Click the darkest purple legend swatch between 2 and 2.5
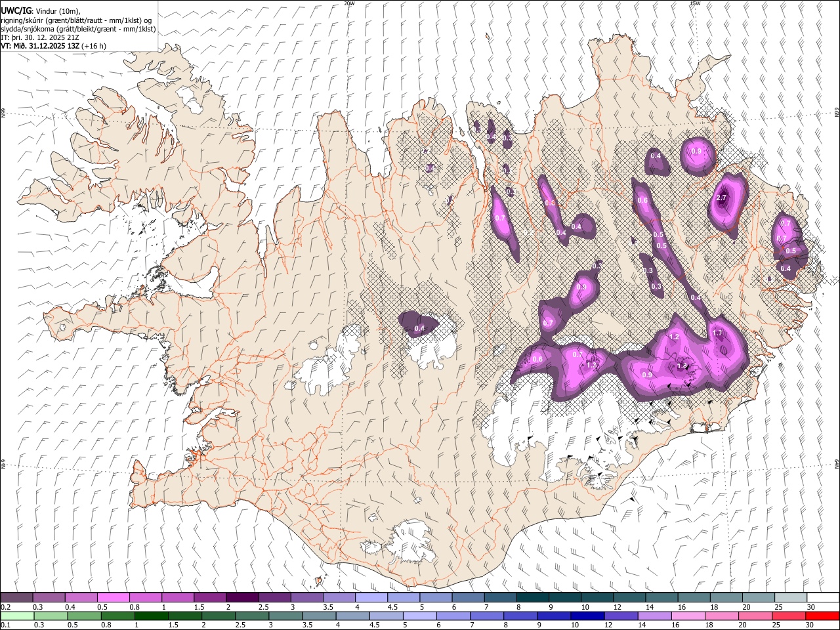Screen dimensions: 840x630 tap(242, 597)
